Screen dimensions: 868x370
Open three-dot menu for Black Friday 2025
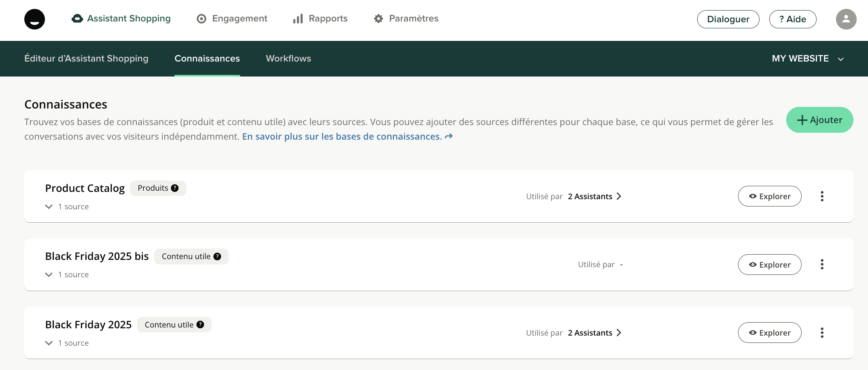(x=822, y=333)
